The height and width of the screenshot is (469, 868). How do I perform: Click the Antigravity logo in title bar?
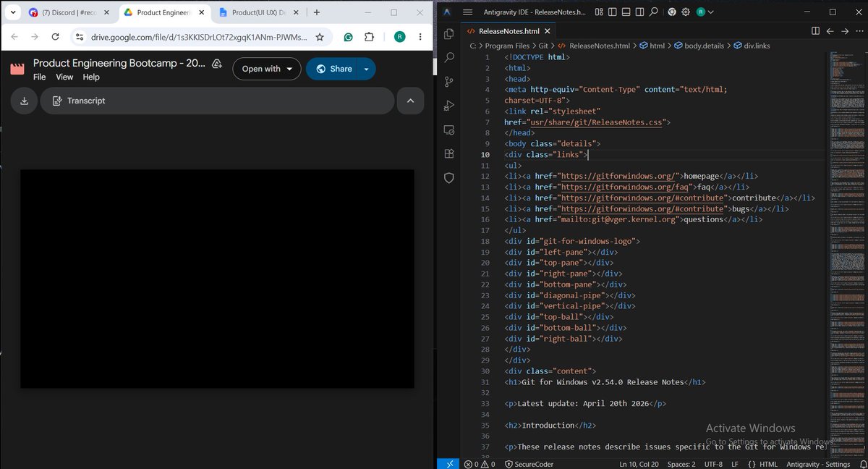pos(448,12)
